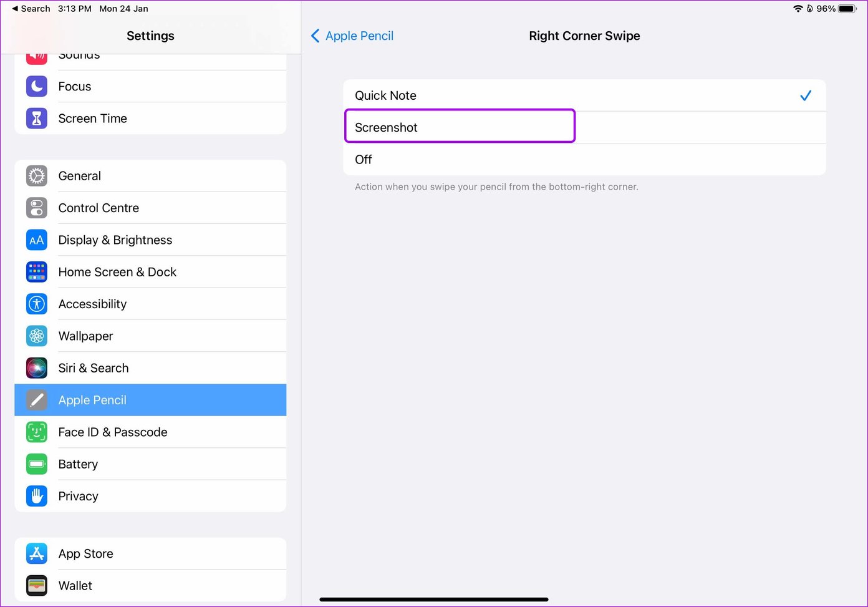Open Home Screen & Dock settings
This screenshot has width=868, height=607.
150,272
